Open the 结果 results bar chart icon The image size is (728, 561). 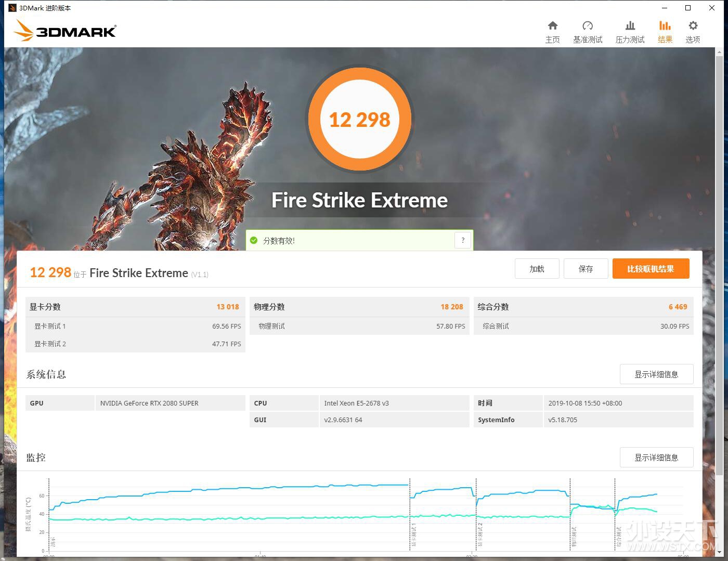665,25
